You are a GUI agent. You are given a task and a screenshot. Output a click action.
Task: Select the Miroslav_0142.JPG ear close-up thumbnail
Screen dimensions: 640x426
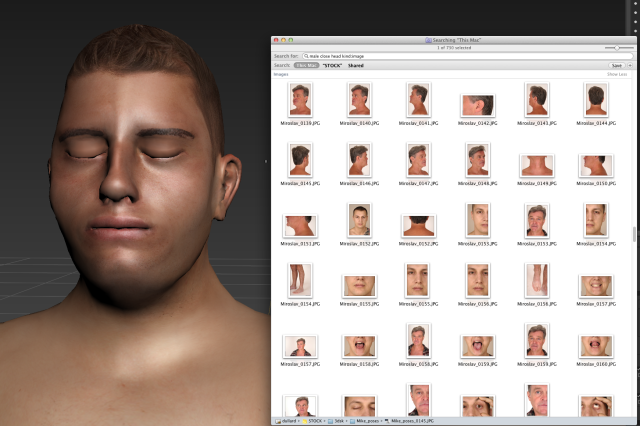click(478, 105)
